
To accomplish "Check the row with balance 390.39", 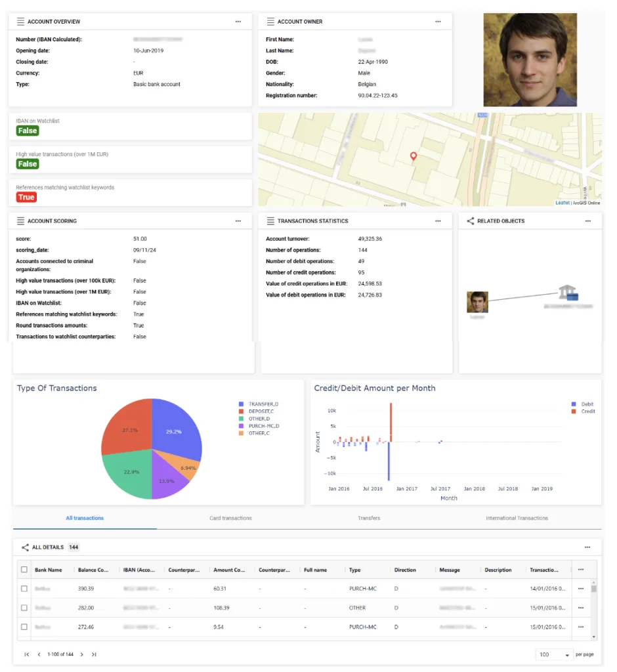I will tap(24, 589).
